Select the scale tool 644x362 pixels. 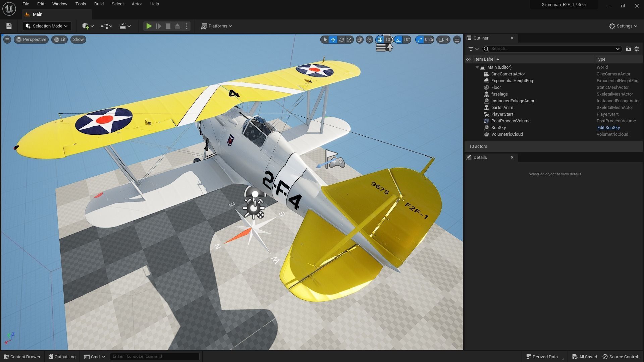click(350, 40)
